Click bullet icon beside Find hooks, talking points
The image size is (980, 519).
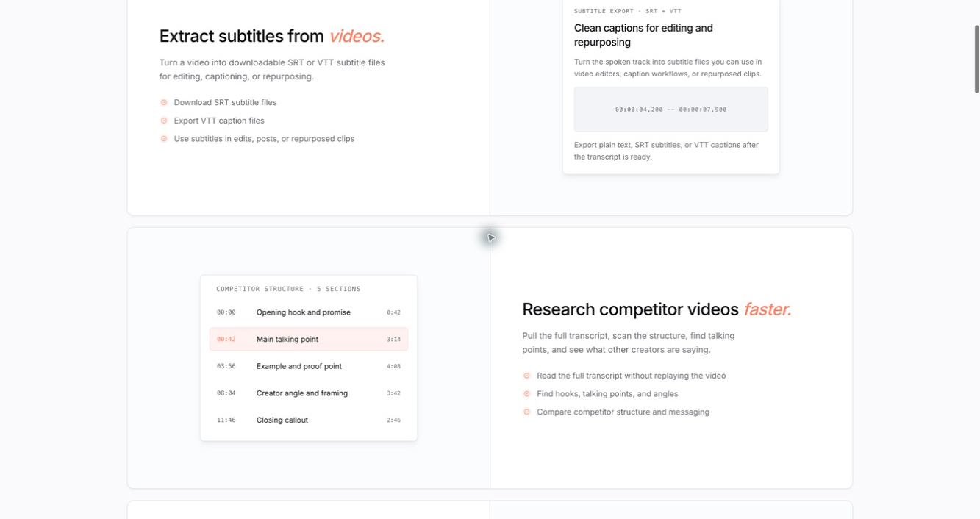(526, 394)
